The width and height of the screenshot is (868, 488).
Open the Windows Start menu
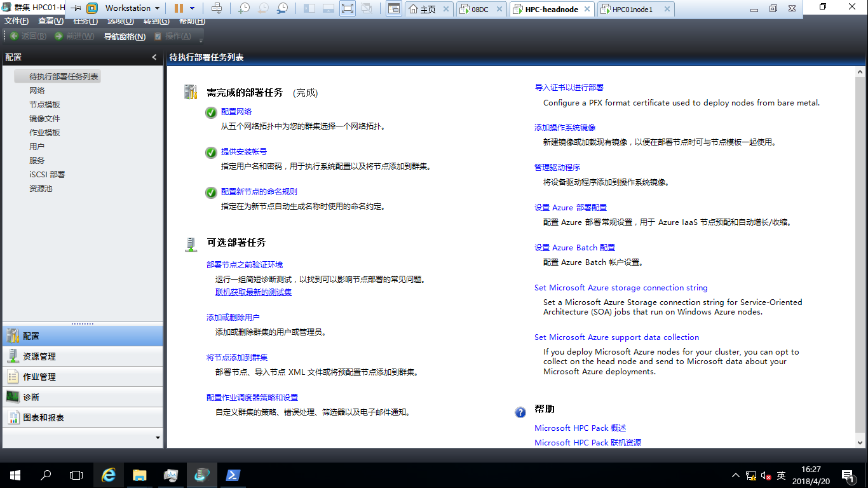15,475
